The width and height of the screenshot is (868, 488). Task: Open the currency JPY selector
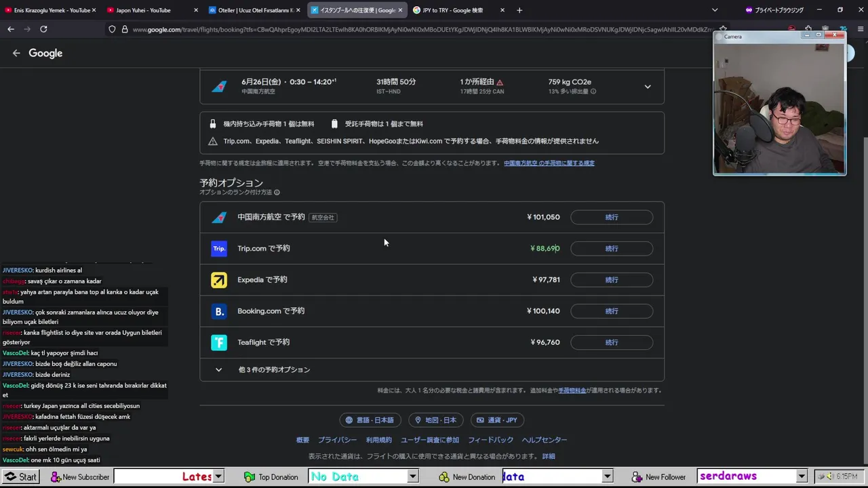pos(497,420)
